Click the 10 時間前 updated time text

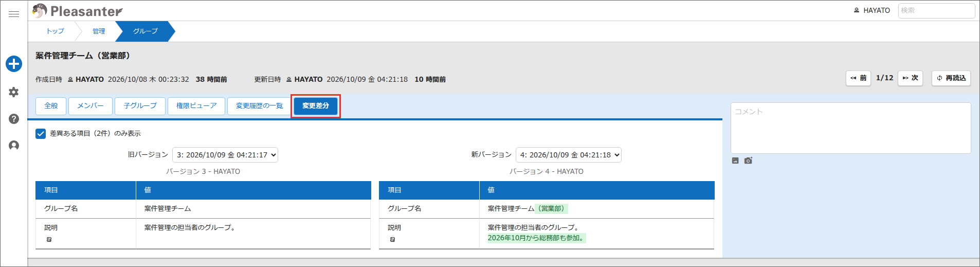pos(430,80)
